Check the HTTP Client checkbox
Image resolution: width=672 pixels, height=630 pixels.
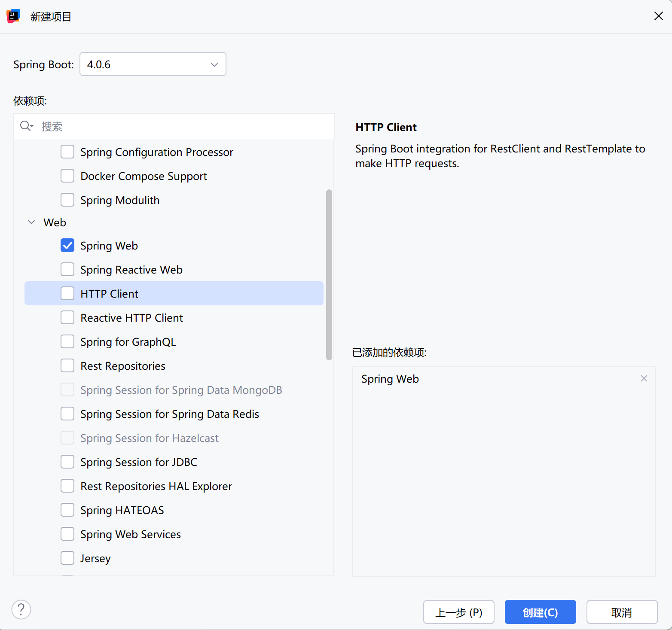(67, 293)
